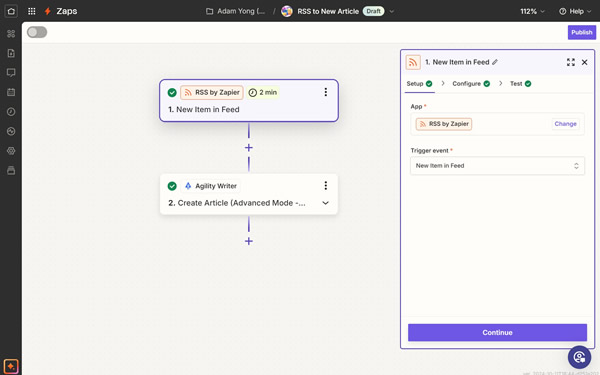
Task: Open the Help menu
Action: (x=575, y=11)
